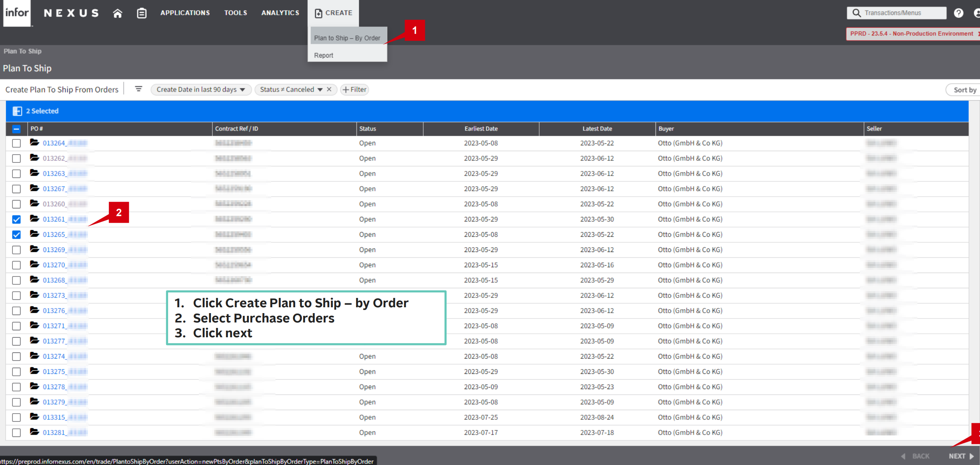Image resolution: width=980 pixels, height=465 pixels.
Task: Open folder icon for PO 013260
Action: [x=35, y=203]
